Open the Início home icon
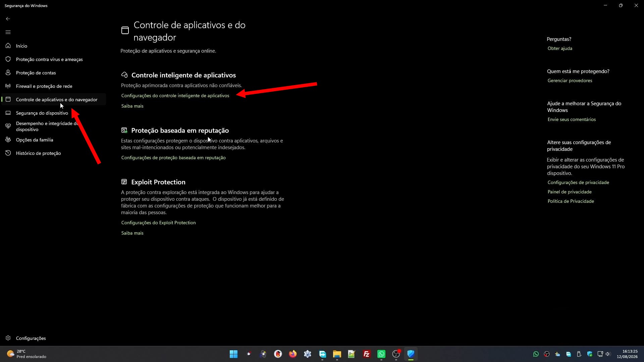 click(x=8, y=46)
